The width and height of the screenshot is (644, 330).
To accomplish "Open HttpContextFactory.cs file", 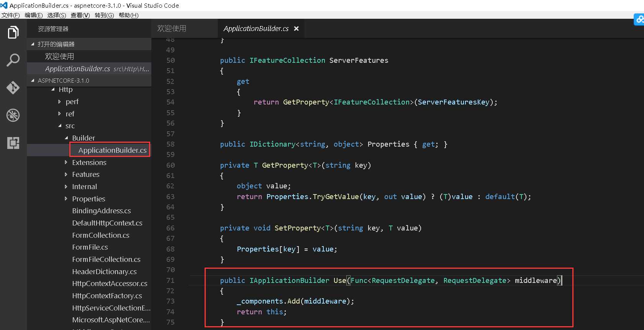I will [x=107, y=296].
